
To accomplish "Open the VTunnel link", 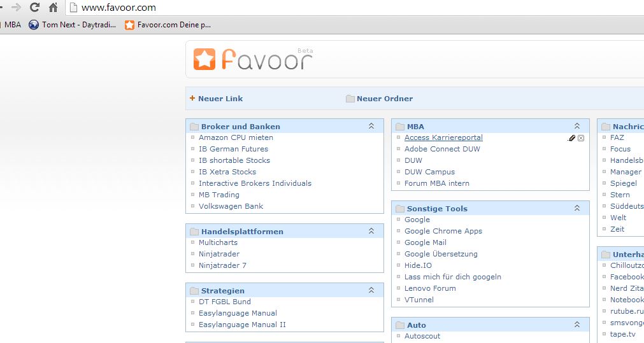I will (419, 300).
